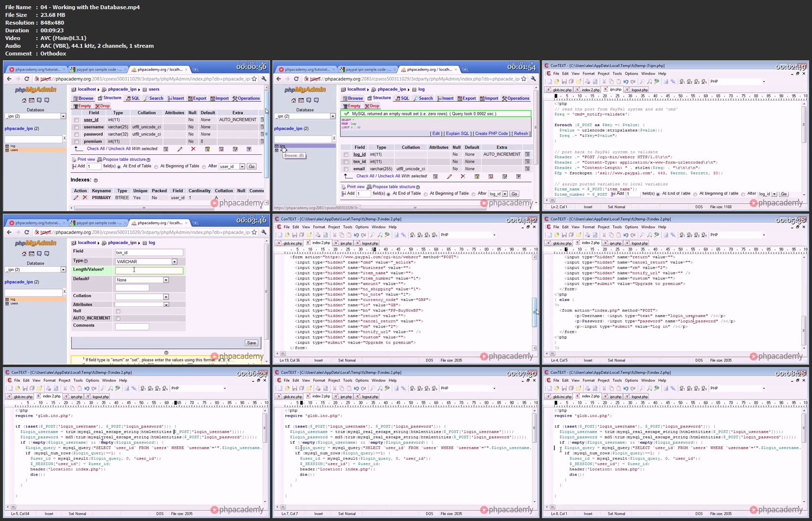Open Database _ipn (2) dropdown, 00:03:46 frame
Screen dimensions: 812x521
pos(35,270)
